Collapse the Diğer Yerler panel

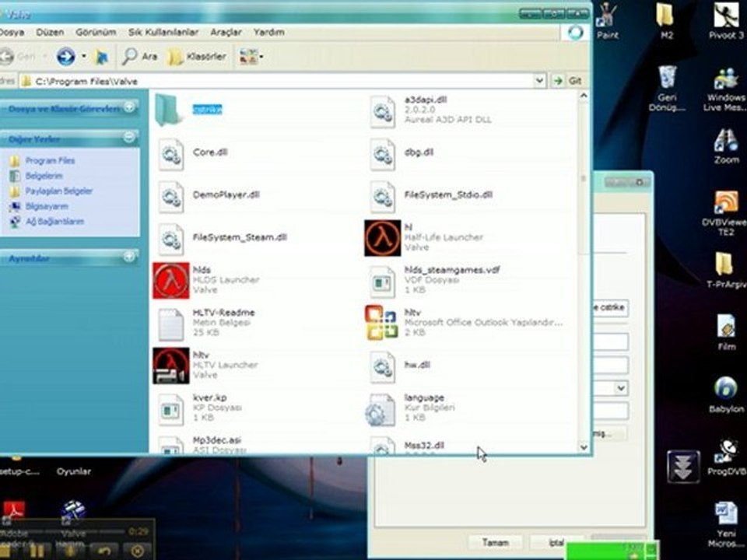tap(129, 138)
